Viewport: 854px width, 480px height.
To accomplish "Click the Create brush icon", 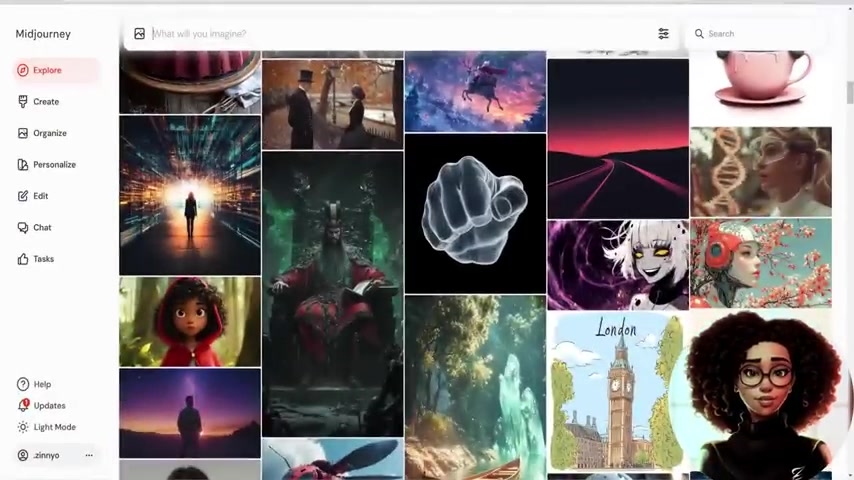I will [x=23, y=102].
